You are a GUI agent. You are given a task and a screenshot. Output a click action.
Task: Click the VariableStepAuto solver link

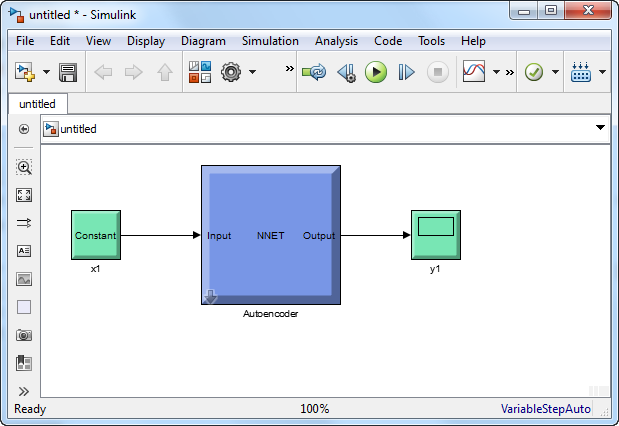pyautogui.click(x=545, y=409)
